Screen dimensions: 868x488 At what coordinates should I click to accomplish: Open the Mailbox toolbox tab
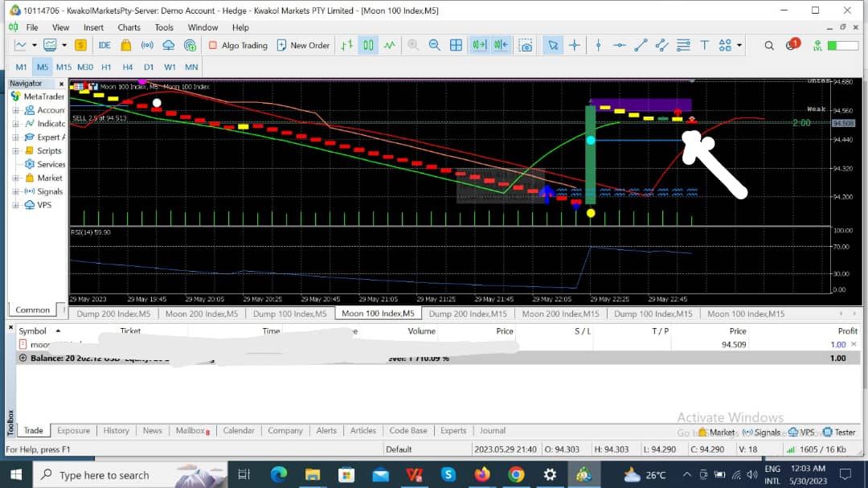pos(192,430)
